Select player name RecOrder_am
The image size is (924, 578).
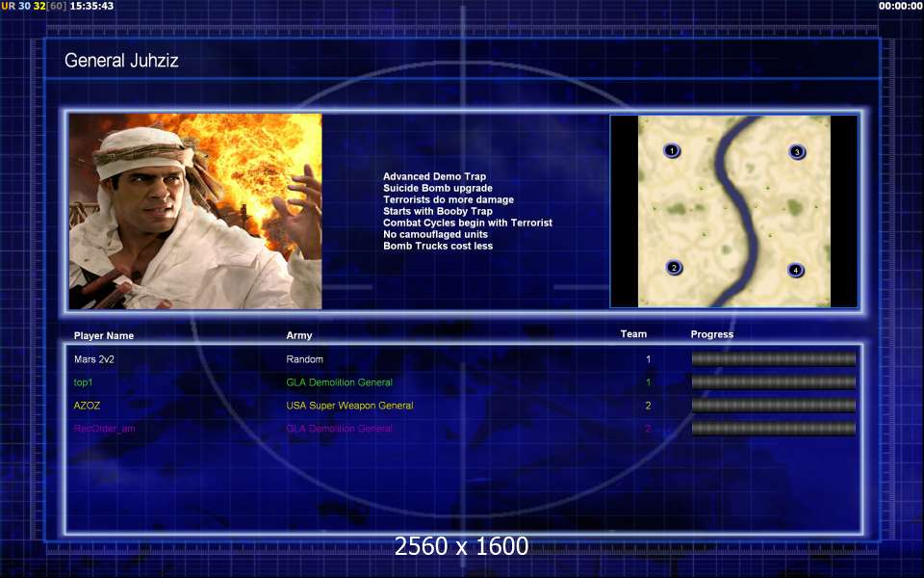click(104, 429)
